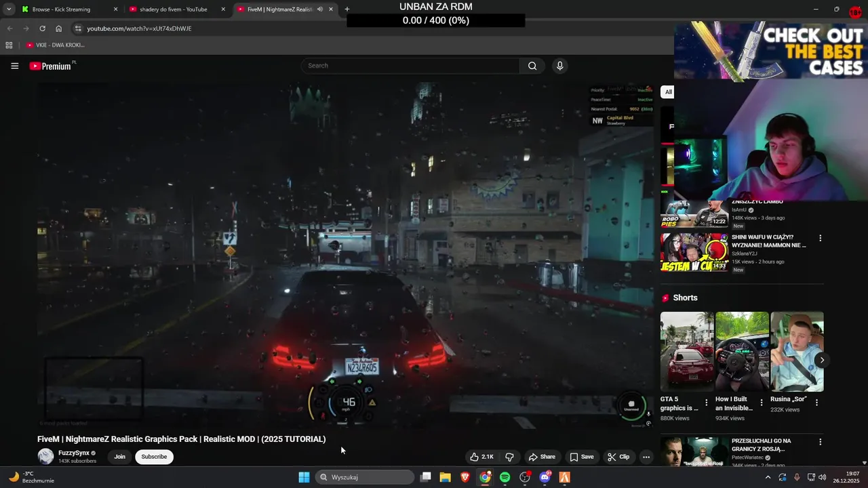Click the video player to pause

[x=346, y=254]
